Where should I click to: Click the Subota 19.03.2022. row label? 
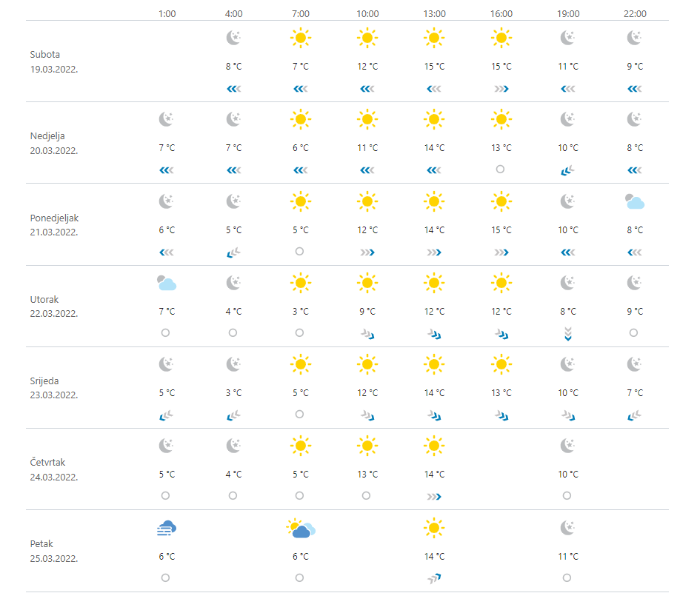coord(54,61)
